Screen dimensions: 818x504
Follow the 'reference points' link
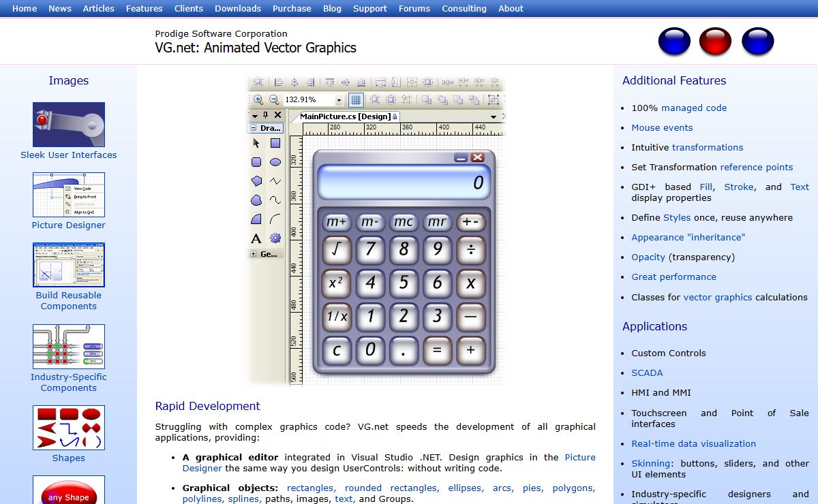pos(757,167)
